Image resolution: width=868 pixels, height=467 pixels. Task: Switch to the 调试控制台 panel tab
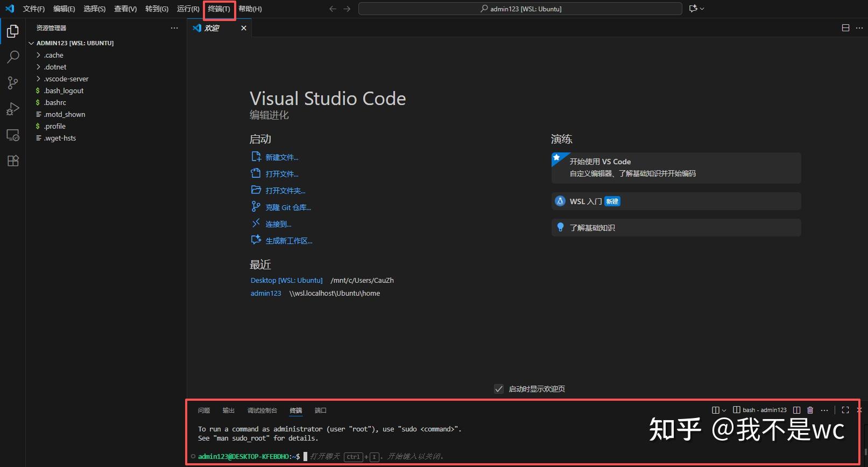[x=262, y=410]
